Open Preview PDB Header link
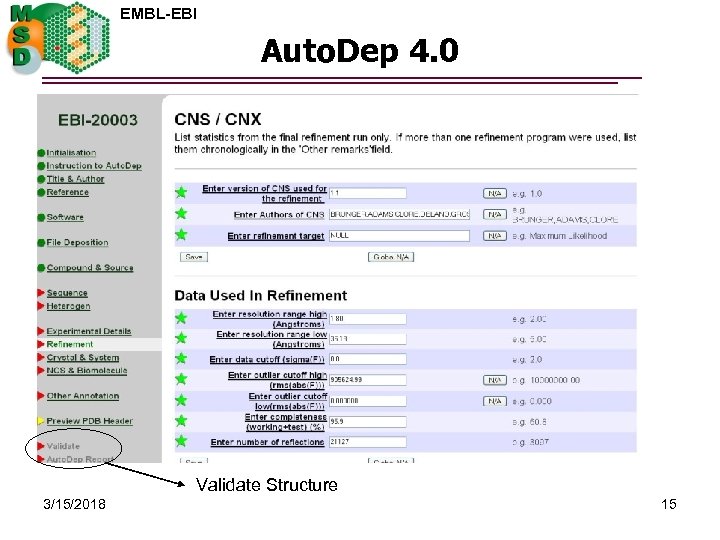This screenshot has width=720, height=540. (x=90, y=421)
